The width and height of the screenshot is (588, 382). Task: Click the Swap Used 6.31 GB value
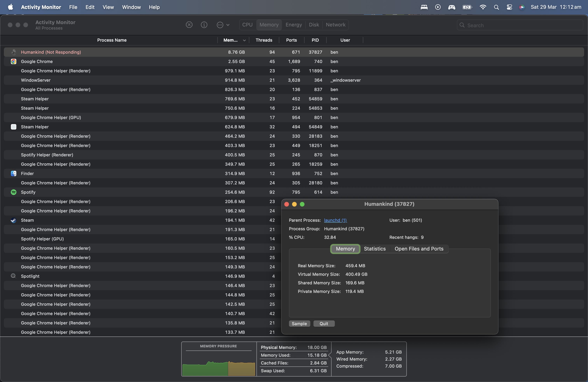318,371
